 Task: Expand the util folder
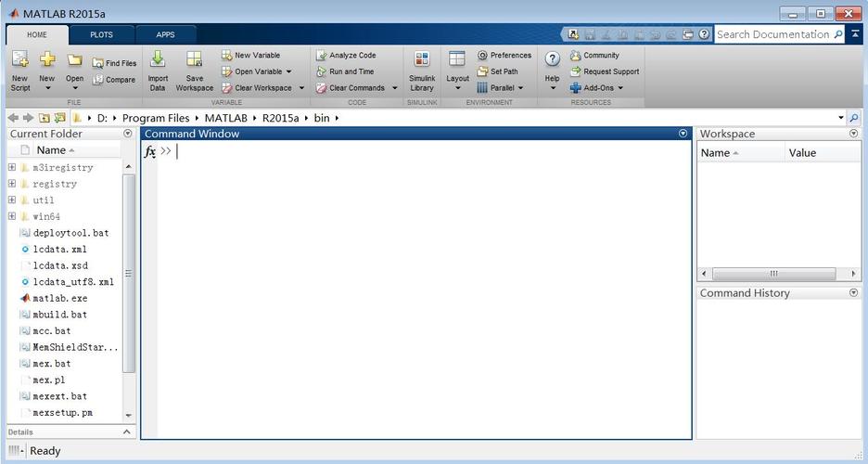tap(12, 200)
